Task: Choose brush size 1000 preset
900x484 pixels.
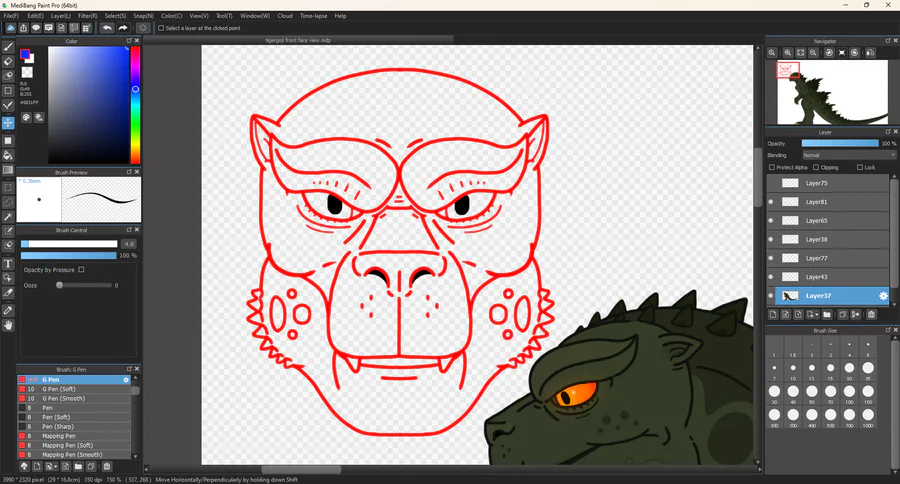Action: pyautogui.click(x=868, y=417)
